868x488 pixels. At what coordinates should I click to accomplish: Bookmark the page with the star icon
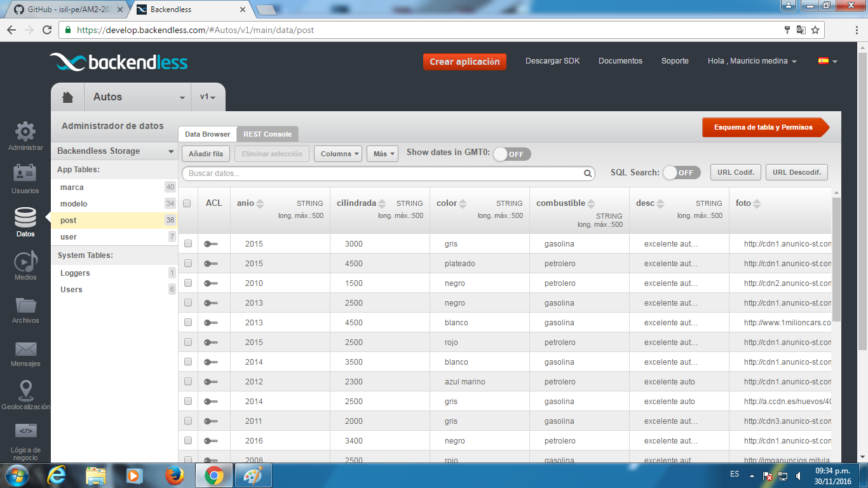click(815, 30)
